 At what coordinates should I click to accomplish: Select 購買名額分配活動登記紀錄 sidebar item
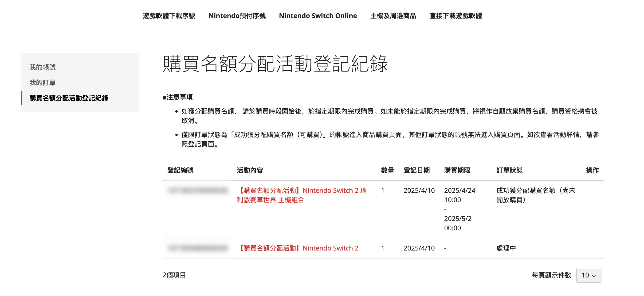click(x=69, y=98)
